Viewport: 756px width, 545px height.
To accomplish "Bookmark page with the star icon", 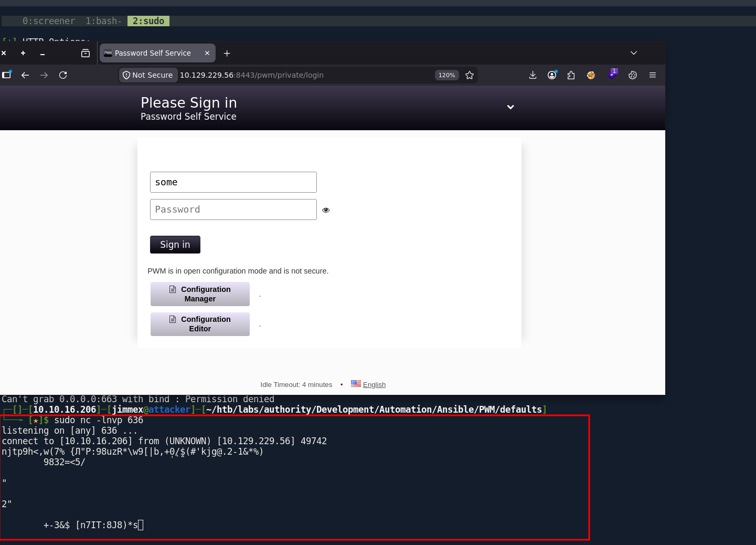I will point(470,75).
